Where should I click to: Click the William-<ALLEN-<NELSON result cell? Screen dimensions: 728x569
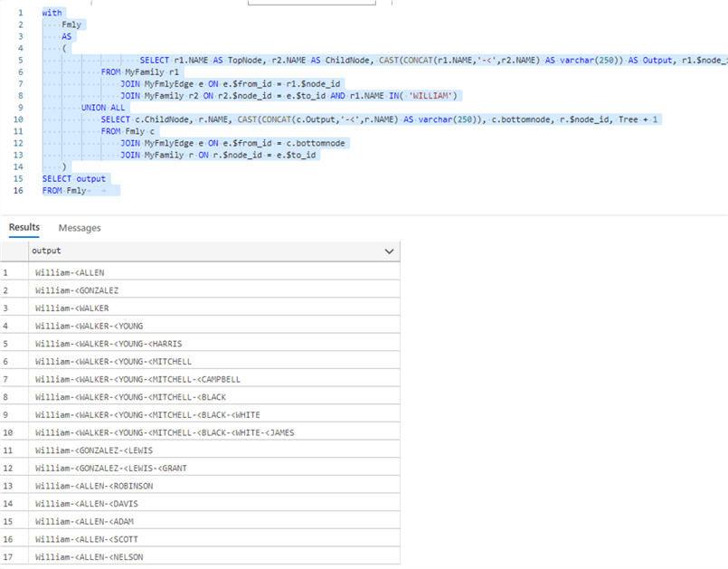(x=89, y=557)
